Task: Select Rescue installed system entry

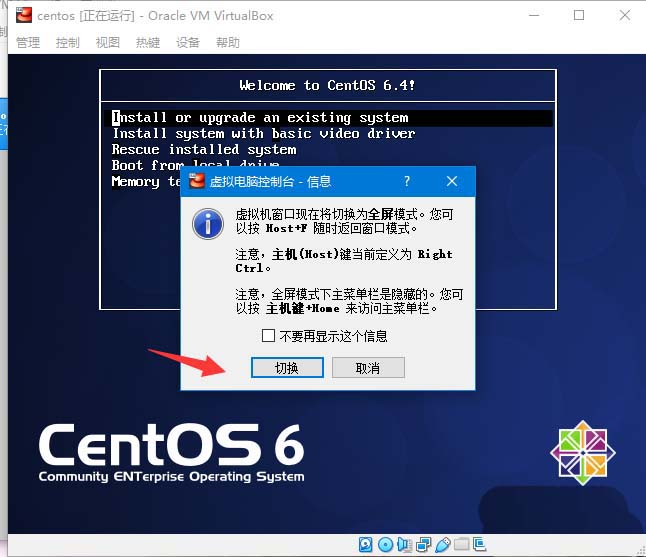Action: click(204, 150)
